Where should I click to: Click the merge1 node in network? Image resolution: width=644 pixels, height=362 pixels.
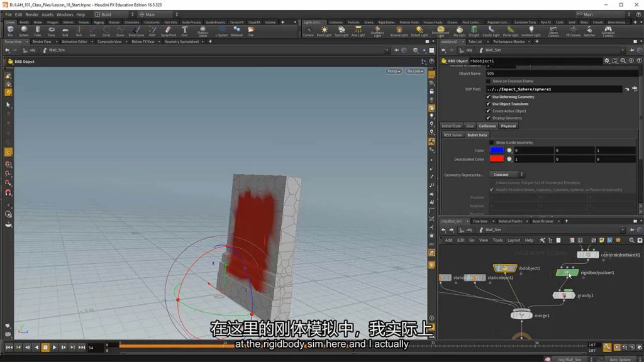click(521, 315)
